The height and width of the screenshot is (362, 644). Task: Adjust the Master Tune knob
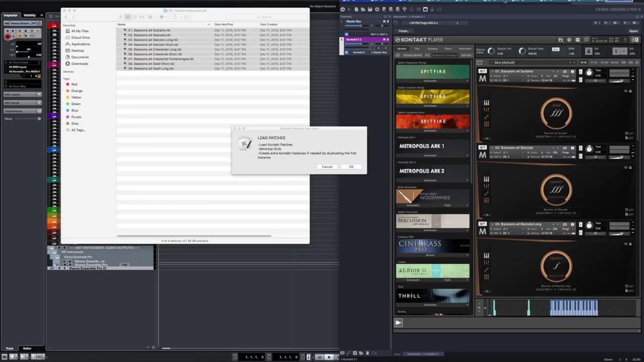522,51
